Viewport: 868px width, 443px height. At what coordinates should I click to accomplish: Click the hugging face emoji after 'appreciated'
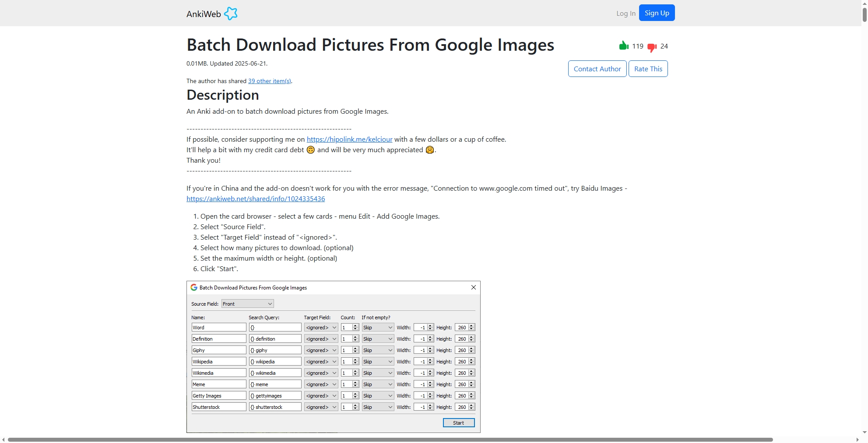pyautogui.click(x=430, y=150)
